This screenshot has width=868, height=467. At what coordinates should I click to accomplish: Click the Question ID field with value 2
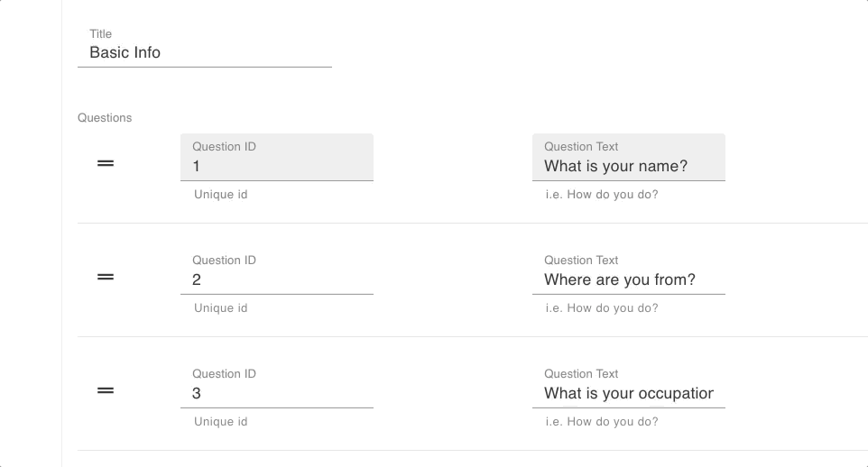point(277,271)
